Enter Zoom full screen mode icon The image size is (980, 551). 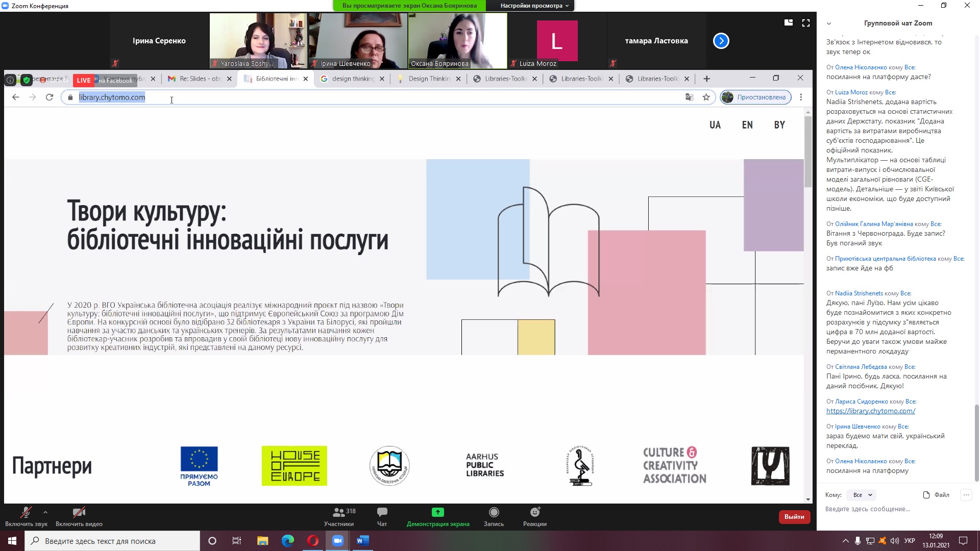point(806,22)
